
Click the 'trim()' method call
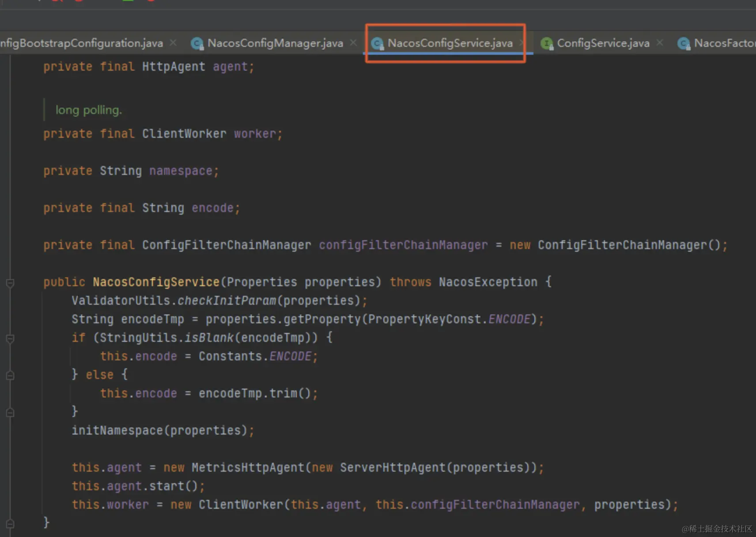(290, 393)
